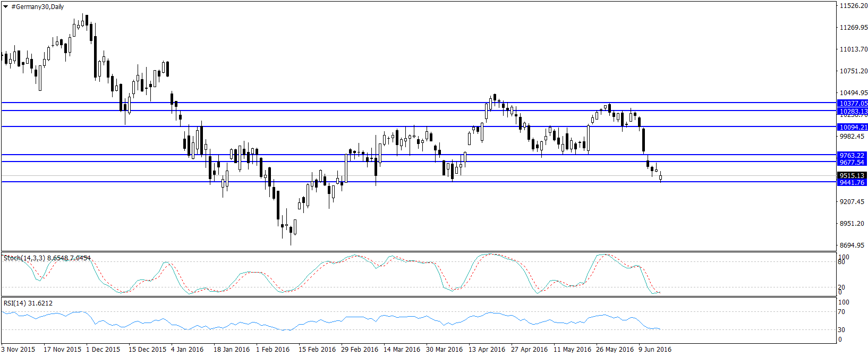The height and width of the screenshot is (356, 868).
Task: Click the 70 level on RSI scale
Action: point(841,312)
